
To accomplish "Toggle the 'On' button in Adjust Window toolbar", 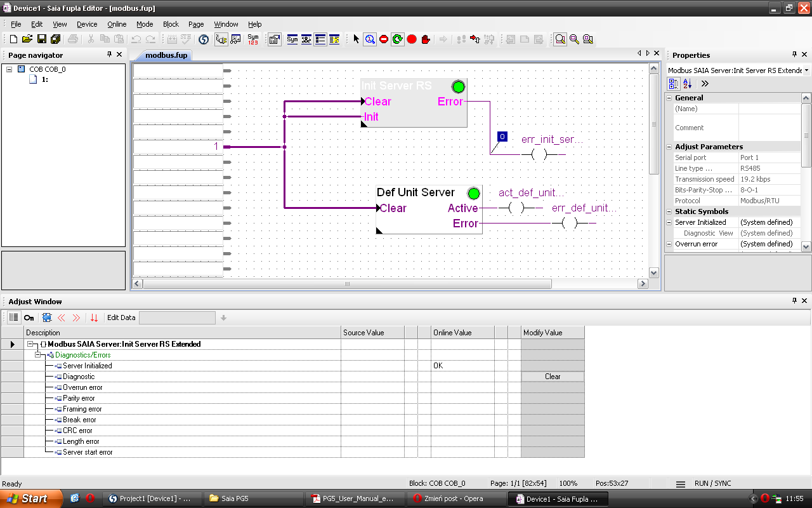I will click(29, 317).
